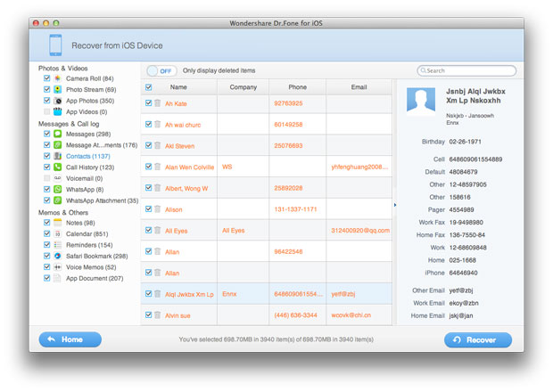The width and height of the screenshot is (553, 392).
Task: Check the Voicemail checkbox
Action: point(46,178)
